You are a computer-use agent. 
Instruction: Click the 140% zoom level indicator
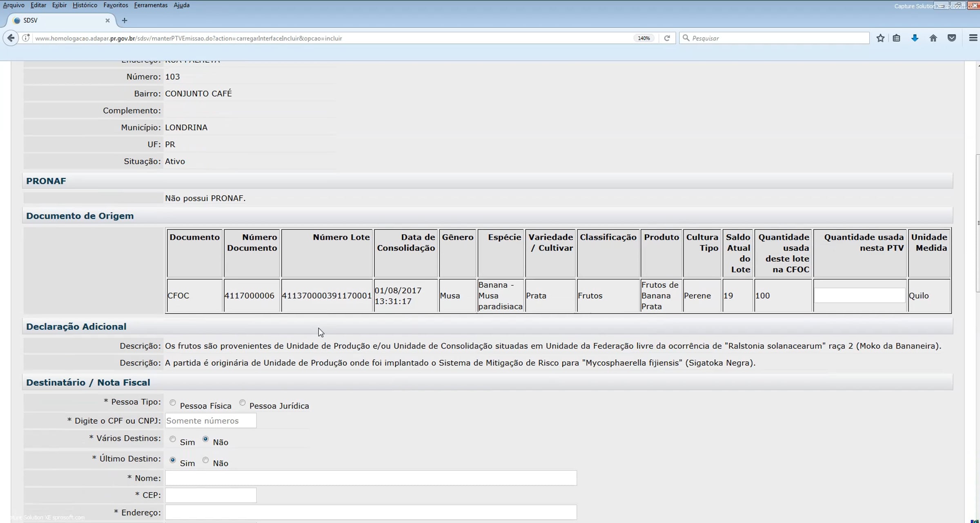[644, 38]
